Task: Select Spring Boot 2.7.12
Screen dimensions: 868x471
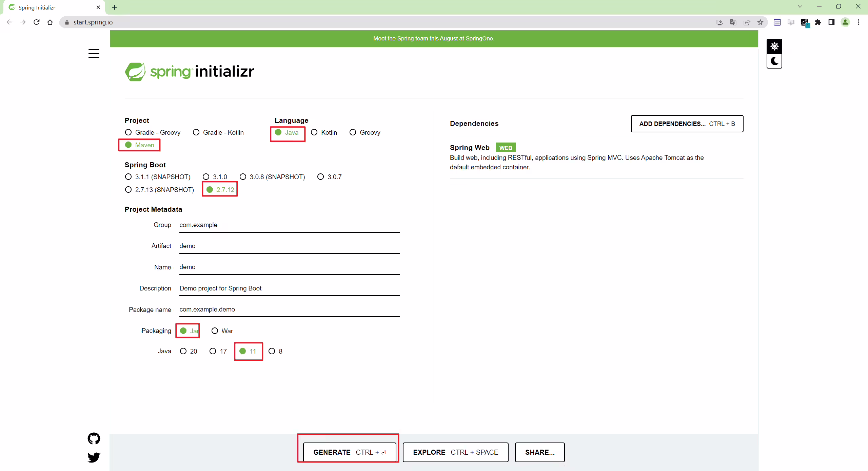Action: point(220,190)
